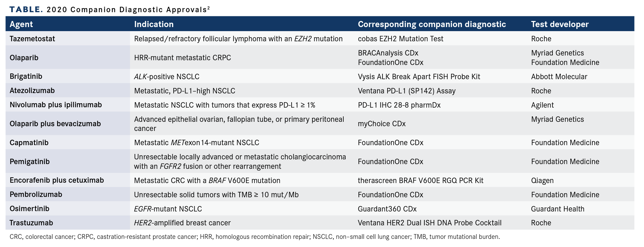Select the Qiagen test developer cell
644x247 pixels.
point(542,181)
